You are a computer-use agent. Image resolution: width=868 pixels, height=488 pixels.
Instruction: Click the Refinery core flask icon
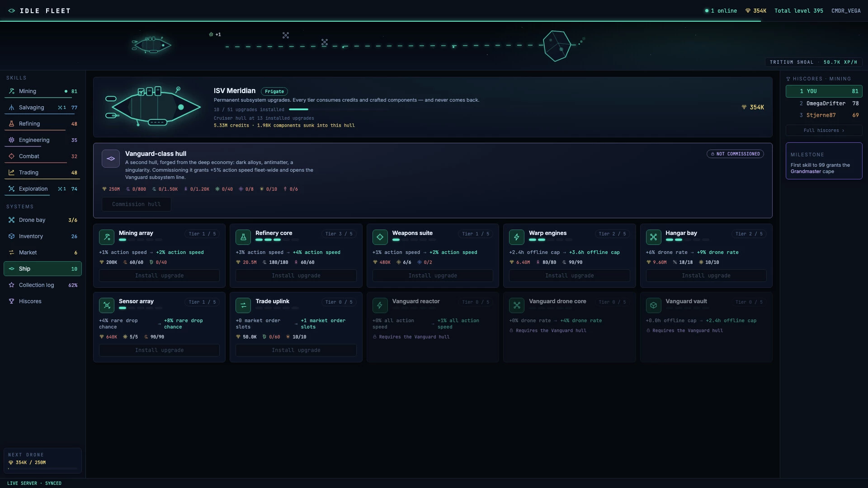[x=243, y=237]
